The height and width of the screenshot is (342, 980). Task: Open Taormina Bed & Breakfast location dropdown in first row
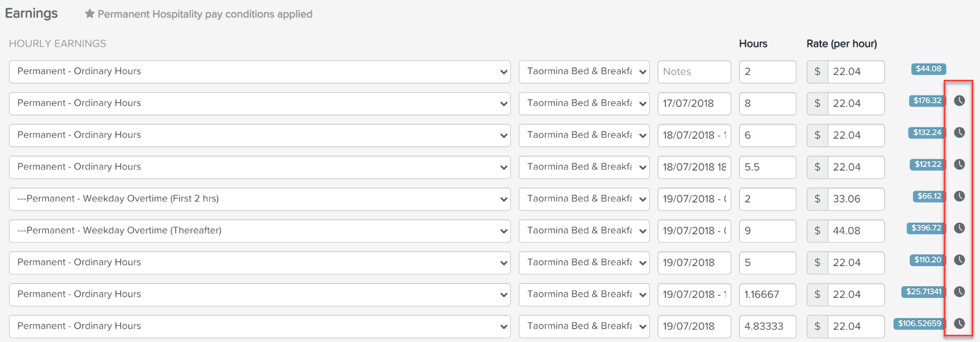pos(584,72)
